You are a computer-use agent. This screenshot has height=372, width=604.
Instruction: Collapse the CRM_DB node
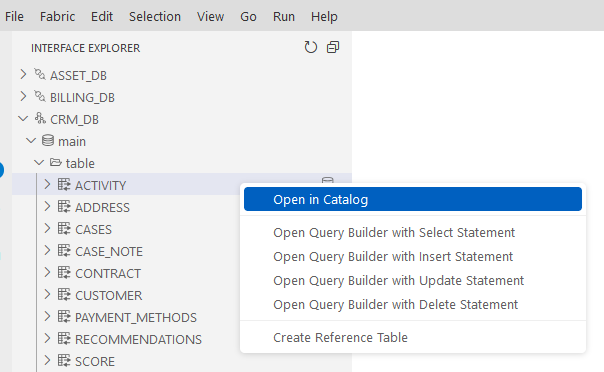coord(23,119)
